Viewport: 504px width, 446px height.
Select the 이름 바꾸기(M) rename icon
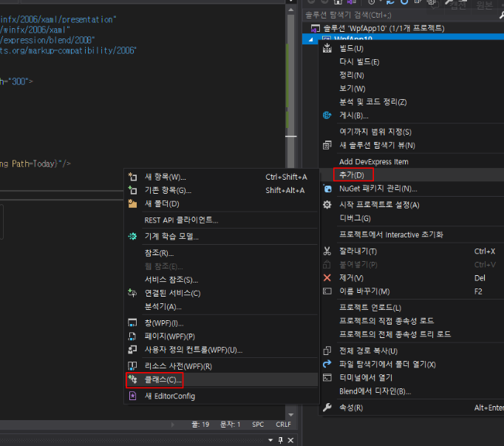click(327, 291)
